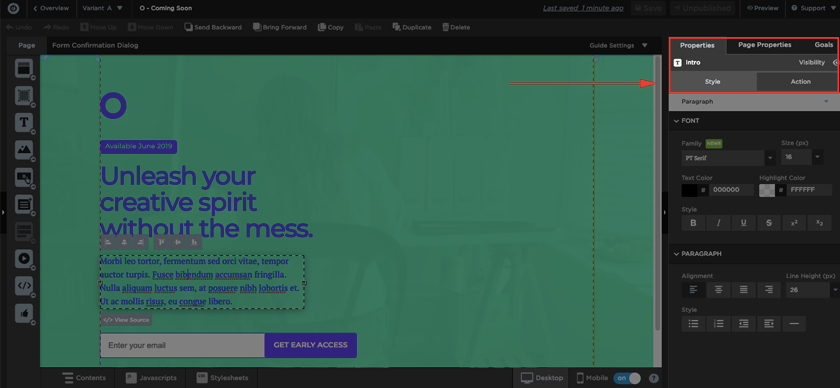
Task: Copy the selected element
Action: [x=331, y=27]
